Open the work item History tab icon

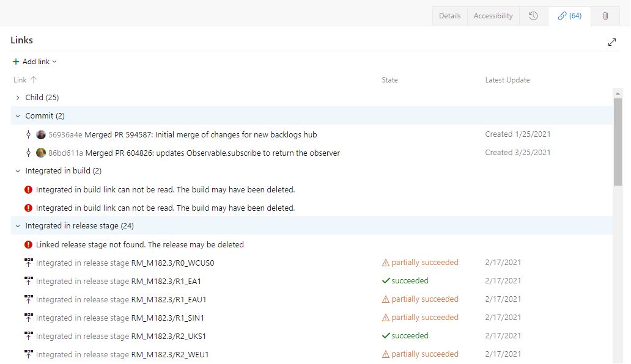534,15
